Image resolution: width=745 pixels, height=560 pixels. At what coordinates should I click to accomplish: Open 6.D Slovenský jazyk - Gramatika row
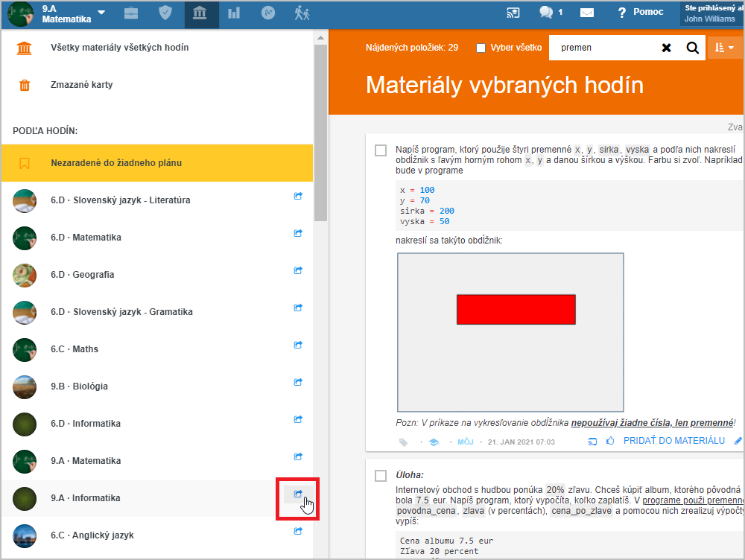click(x=157, y=311)
